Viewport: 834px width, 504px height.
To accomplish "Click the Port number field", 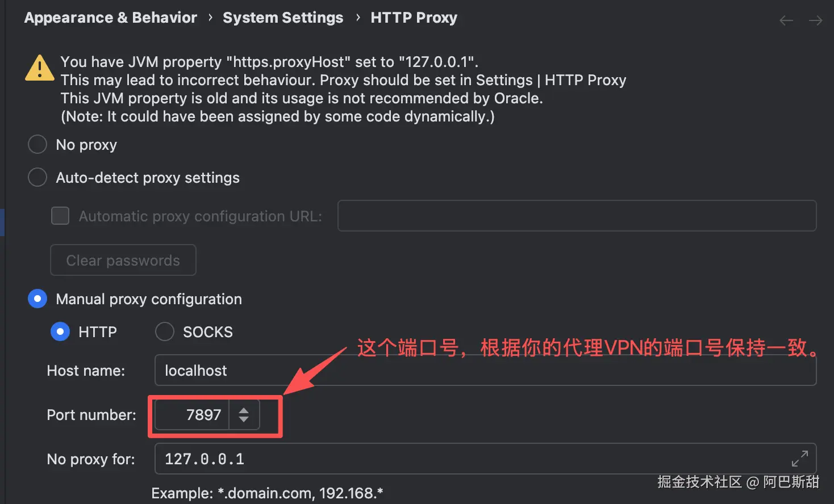I will (192, 415).
